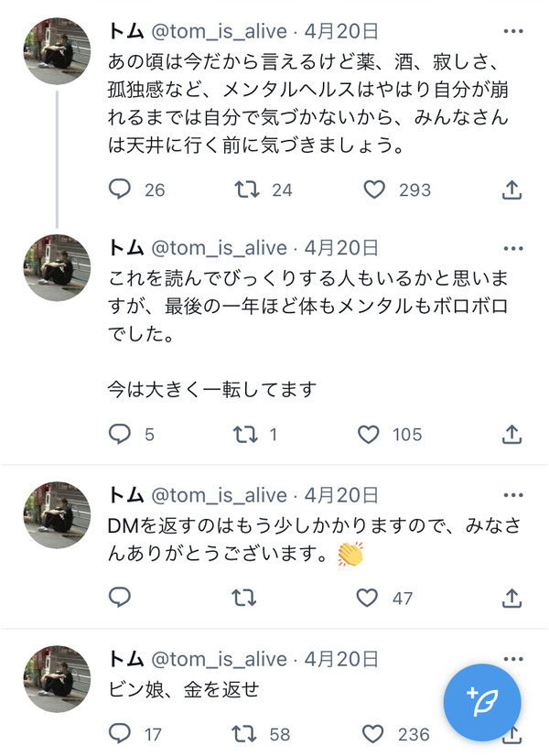Retweet the tweet with 58 retweets

243,733
